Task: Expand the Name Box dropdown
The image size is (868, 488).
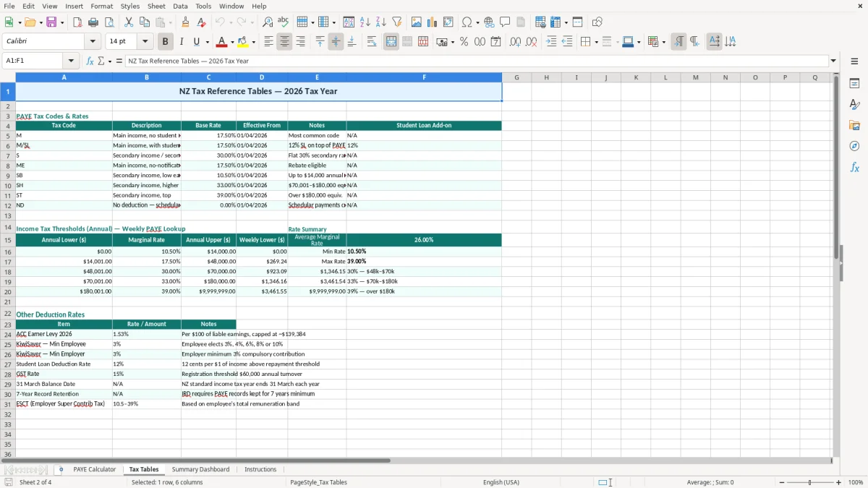Action: click(x=71, y=61)
